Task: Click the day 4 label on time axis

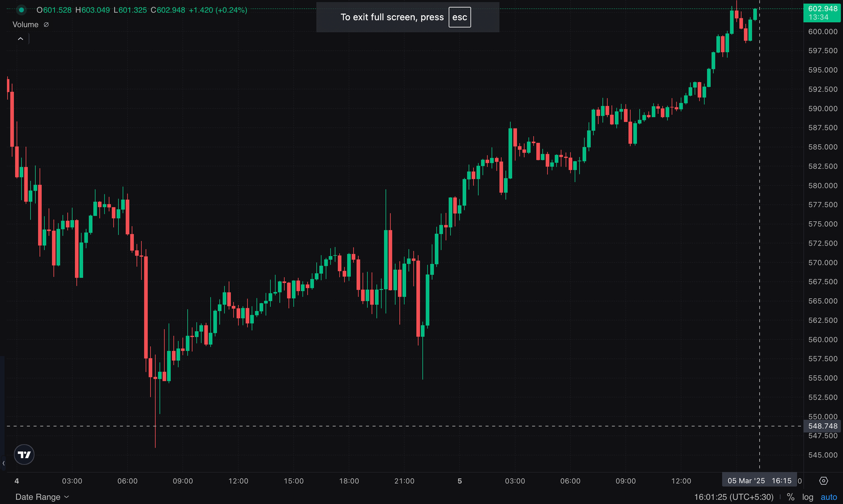Action: pos(17,481)
